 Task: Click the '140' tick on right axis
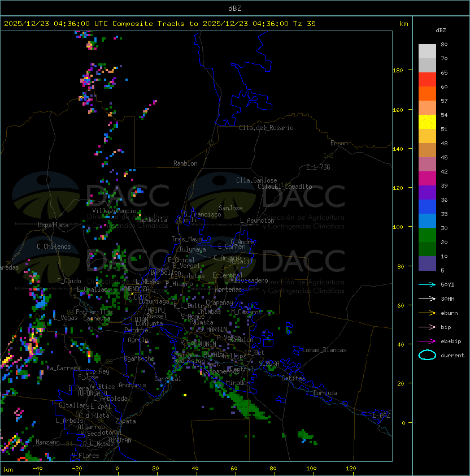[x=398, y=149]
